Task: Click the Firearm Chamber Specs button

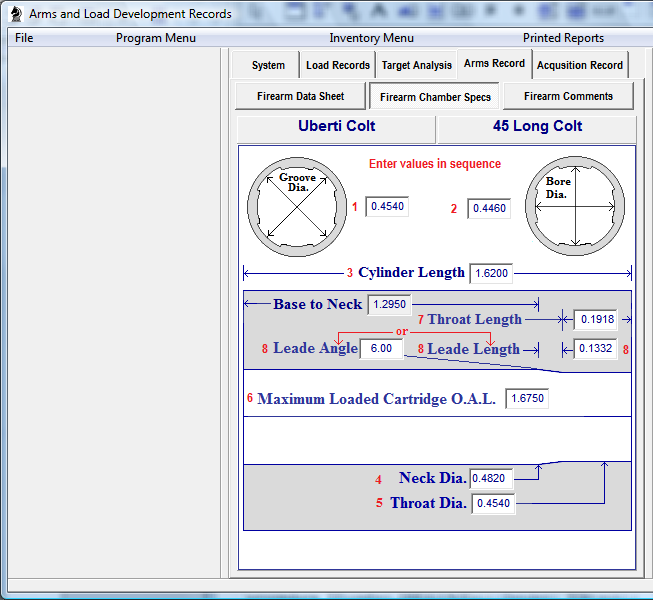Action: pos(435,97)
